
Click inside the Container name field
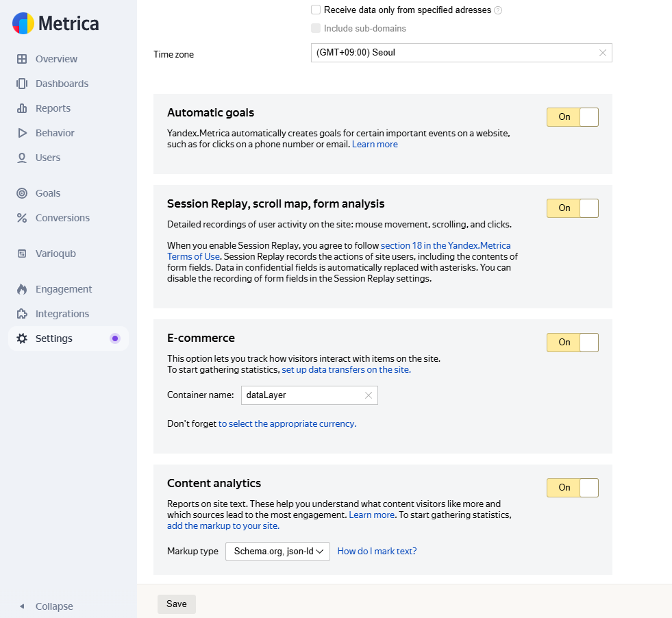pos(301,395)
